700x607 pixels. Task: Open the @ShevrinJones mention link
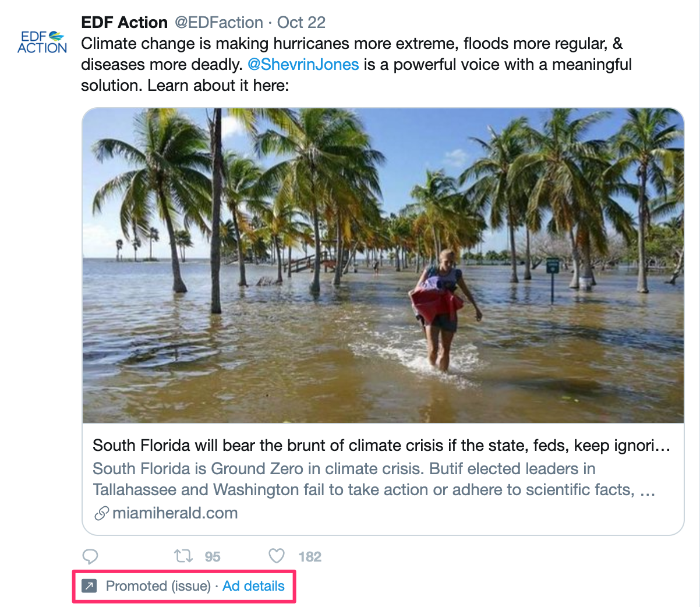pyautogui.click(x=303, y=64)
